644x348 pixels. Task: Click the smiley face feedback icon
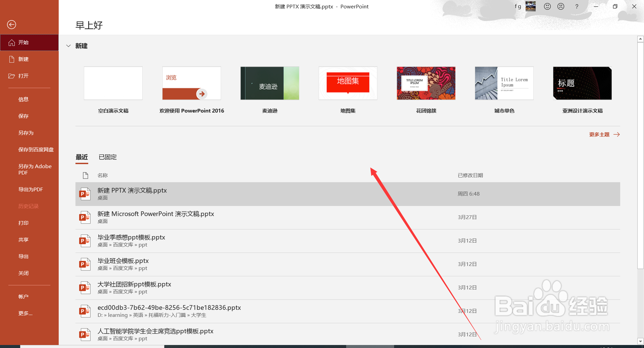[x=547, y=6]
